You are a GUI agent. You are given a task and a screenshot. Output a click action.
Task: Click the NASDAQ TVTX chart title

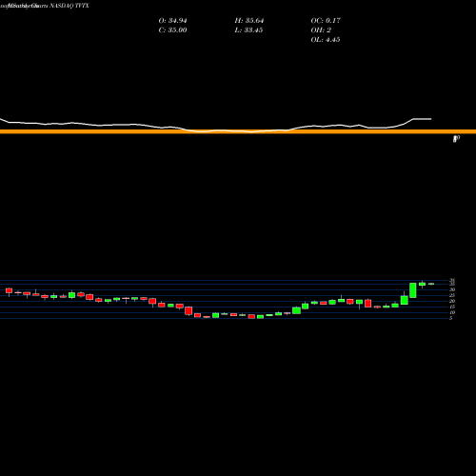click(x=69, y=6)
